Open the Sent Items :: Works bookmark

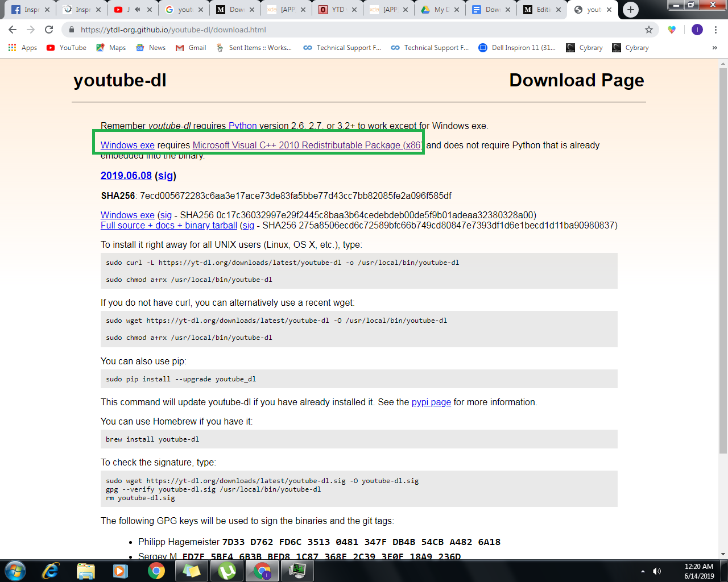click(254, 48)
